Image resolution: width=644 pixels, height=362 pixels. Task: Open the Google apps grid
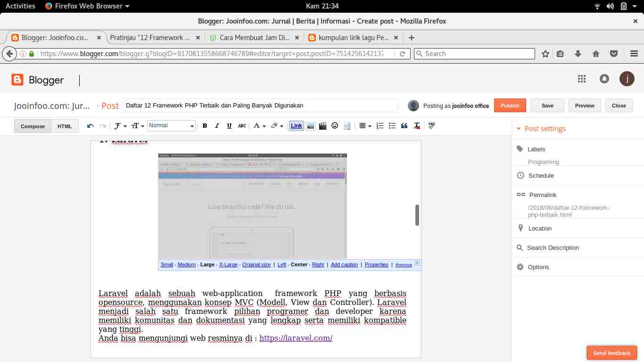(582, 79)
